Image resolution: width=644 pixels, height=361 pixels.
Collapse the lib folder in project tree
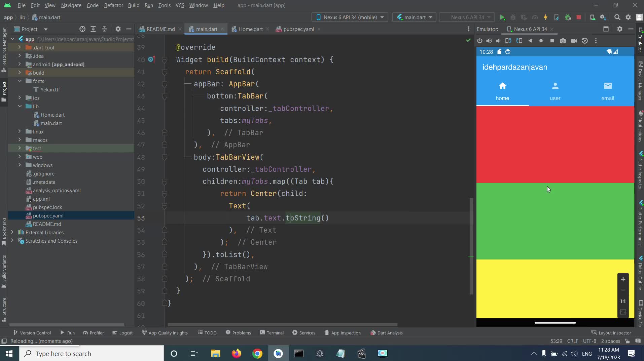pyautogui.click(x=20, y=106)
